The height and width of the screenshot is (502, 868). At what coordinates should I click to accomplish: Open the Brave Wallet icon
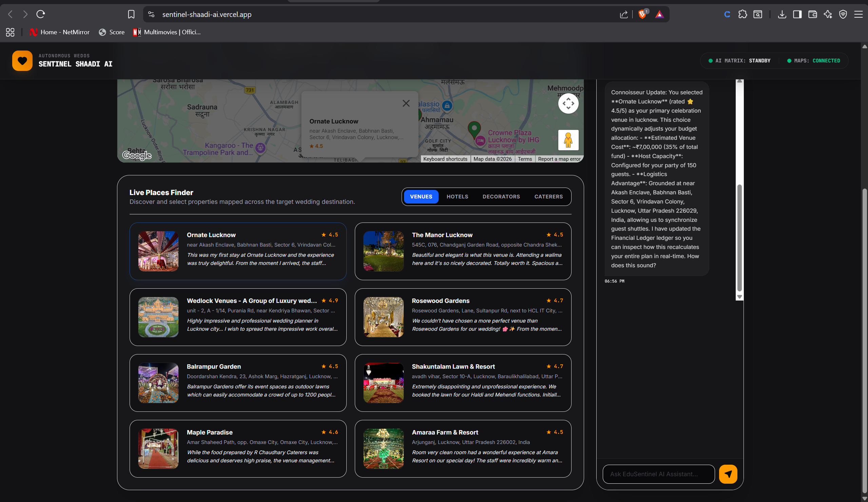coord(813,14)
